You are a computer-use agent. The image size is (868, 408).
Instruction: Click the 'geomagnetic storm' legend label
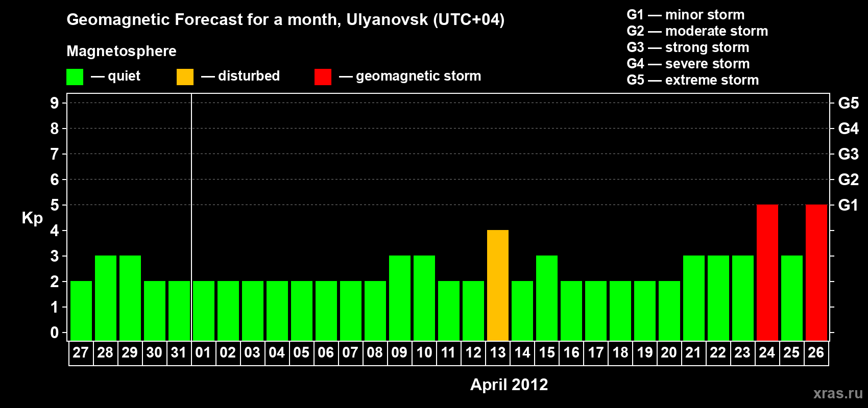click(x=419, y=76)
